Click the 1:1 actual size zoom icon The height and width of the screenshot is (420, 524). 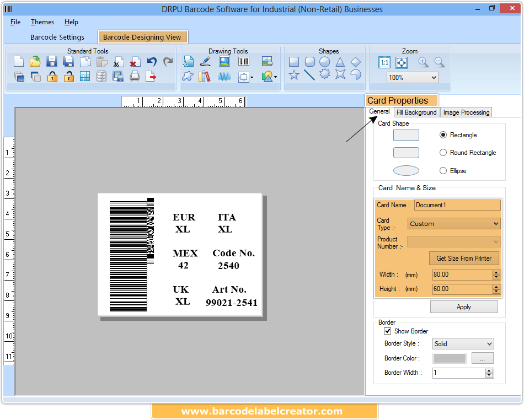[384, 62]
